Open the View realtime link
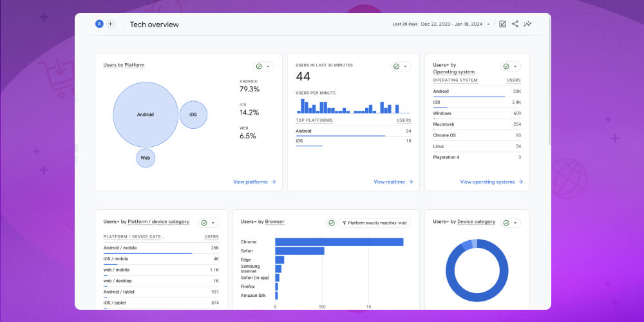The width and height of the screenshot is (644, 322). (393, 182)
